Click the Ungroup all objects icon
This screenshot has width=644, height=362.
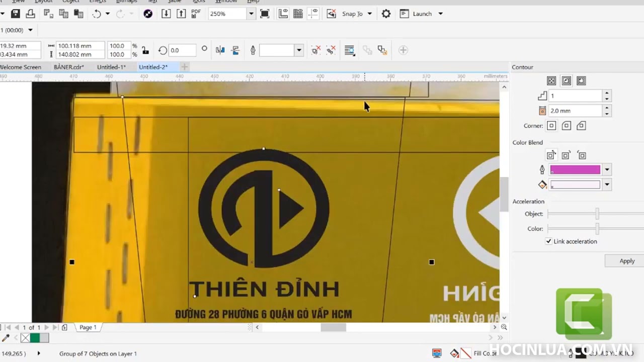(331, 50)
